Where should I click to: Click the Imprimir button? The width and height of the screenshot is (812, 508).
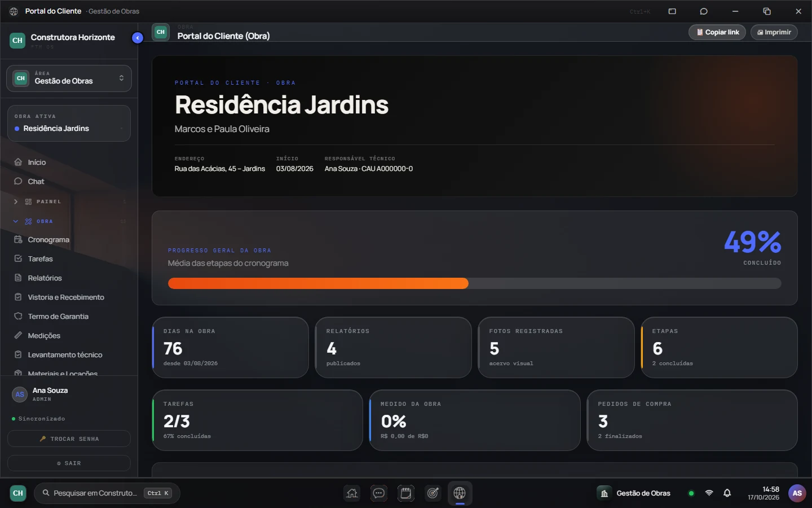(x=774, y=32)
